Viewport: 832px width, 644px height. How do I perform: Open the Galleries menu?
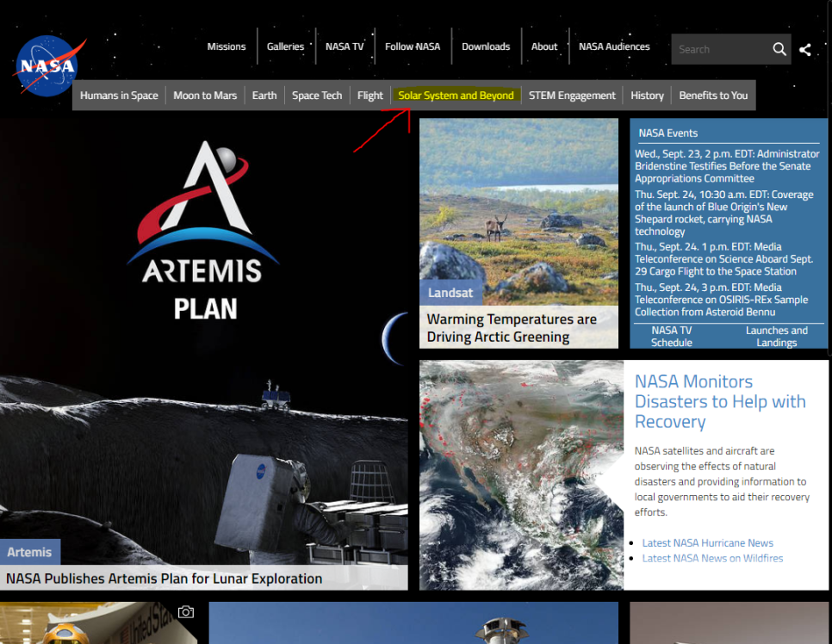tap(285, 46)
